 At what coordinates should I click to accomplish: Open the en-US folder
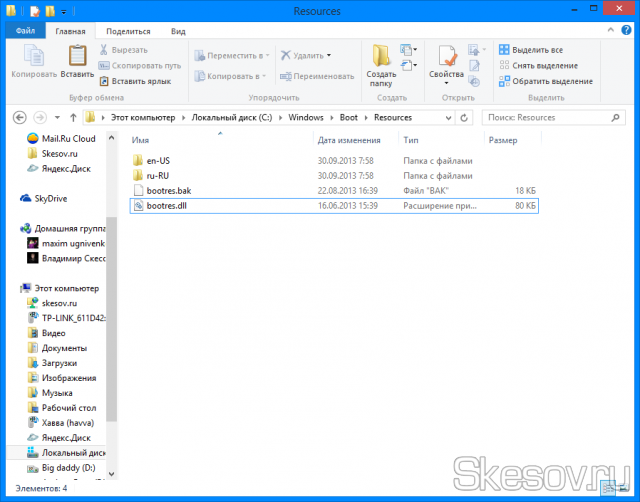[160, 160]
